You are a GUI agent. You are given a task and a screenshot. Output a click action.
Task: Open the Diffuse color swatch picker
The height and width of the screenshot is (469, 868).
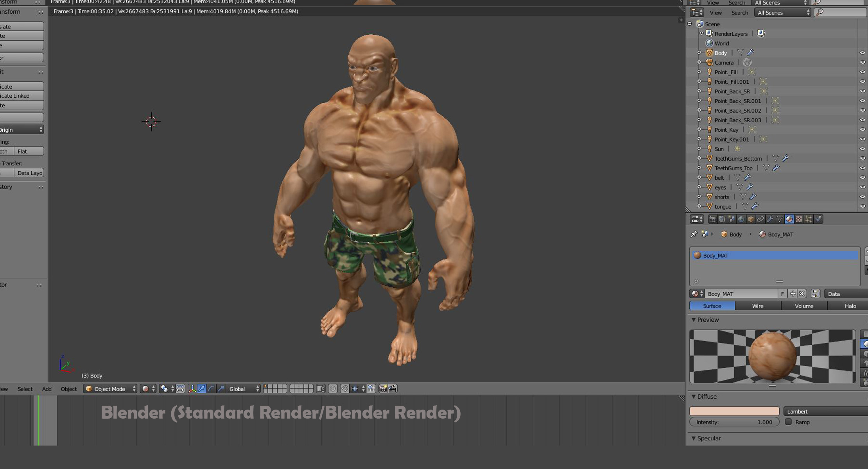pyautogui.click(x=734, y=411)
